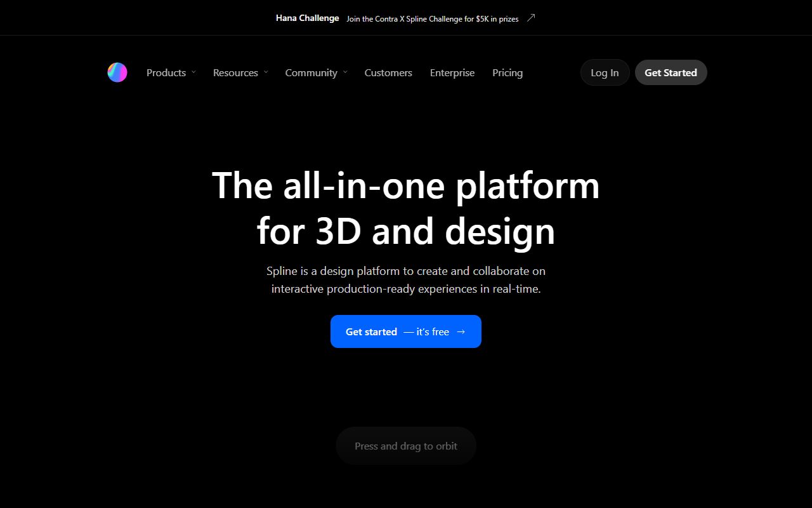The image size is (812, 508).
Task: Select Enterprise in the navigation bar
Action: coord(452,72)
